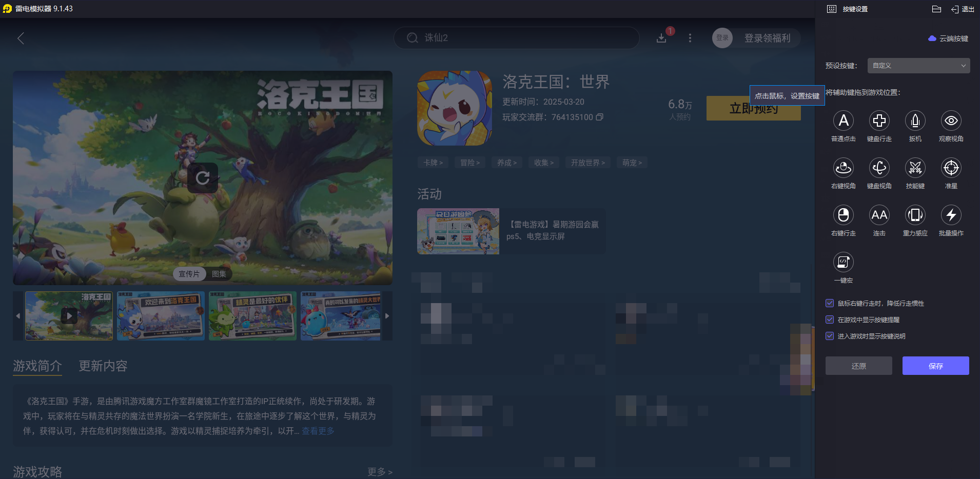Open 云端按键 cloud key settings
Image resolution: width=980 pixels, height=479 pixels.
(948, 38)
